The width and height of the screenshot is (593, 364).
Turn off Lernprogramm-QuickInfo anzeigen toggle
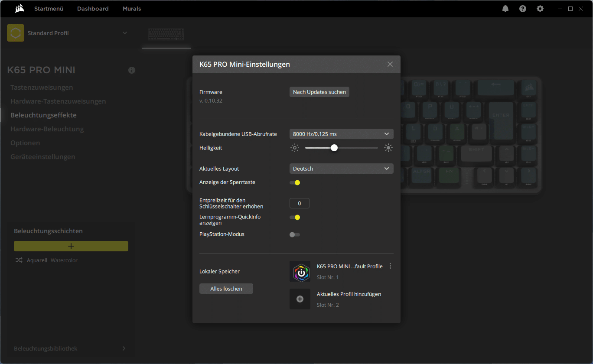point(295,217)
